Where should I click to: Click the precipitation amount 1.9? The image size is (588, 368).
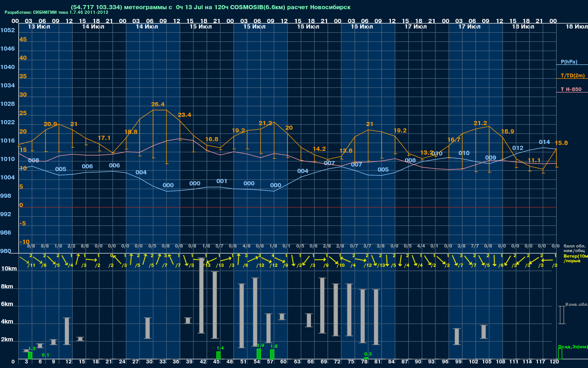260,345
